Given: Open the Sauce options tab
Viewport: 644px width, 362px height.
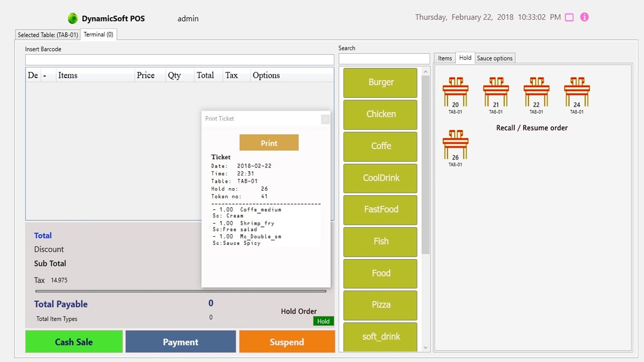Looking at the screenshot, I should tap(495, 58).
